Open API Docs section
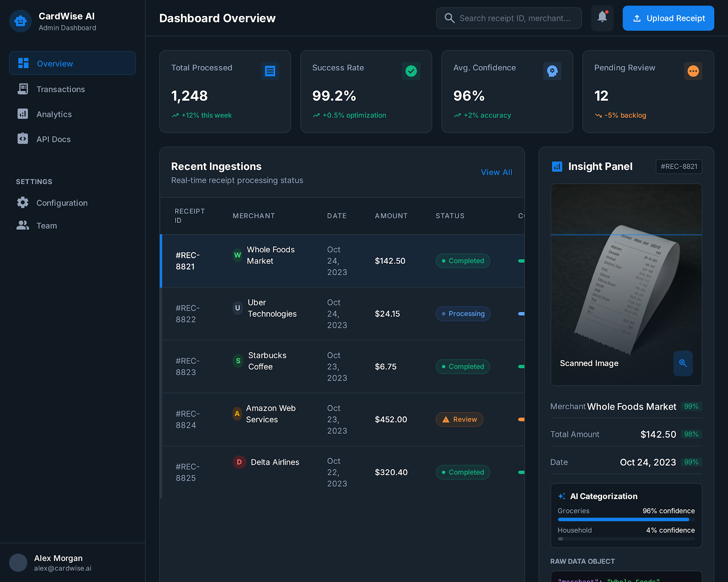This screenshot has height=582, width=728. (x=53, y=139)
